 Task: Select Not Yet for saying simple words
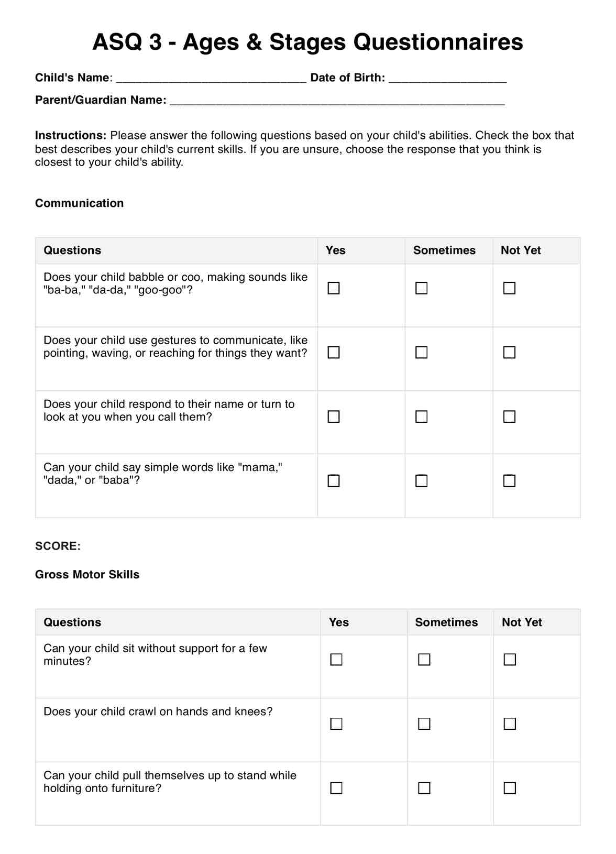point(509,481)
